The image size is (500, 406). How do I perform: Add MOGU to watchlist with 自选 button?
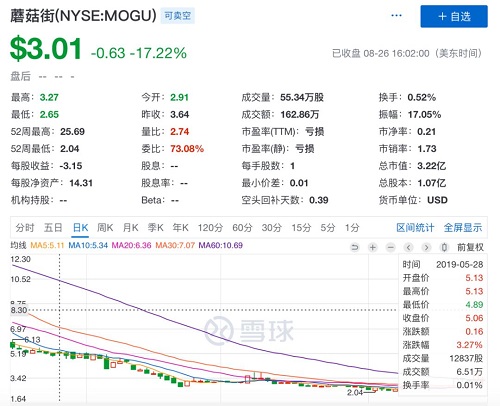point(454,16)
